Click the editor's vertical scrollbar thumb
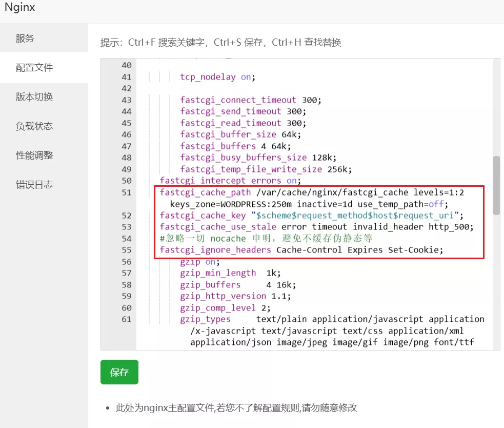This screenshot has height=428, width=504. tap(496, 185)
